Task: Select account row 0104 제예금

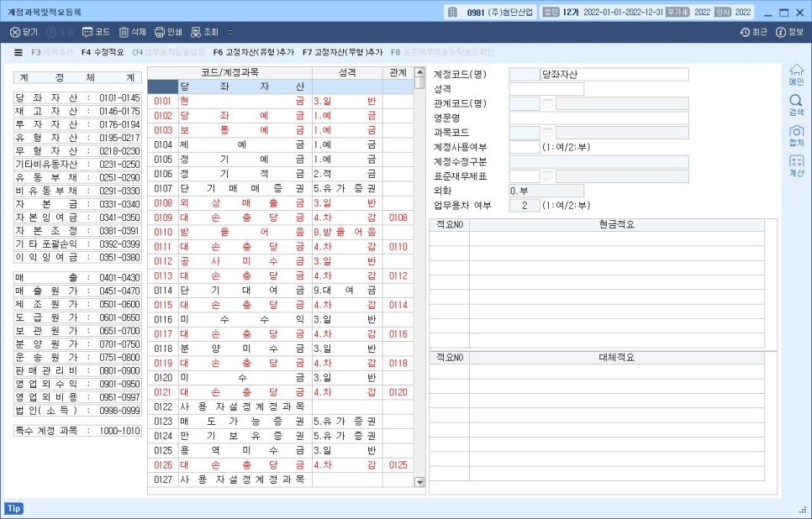Action: [281, 145]
